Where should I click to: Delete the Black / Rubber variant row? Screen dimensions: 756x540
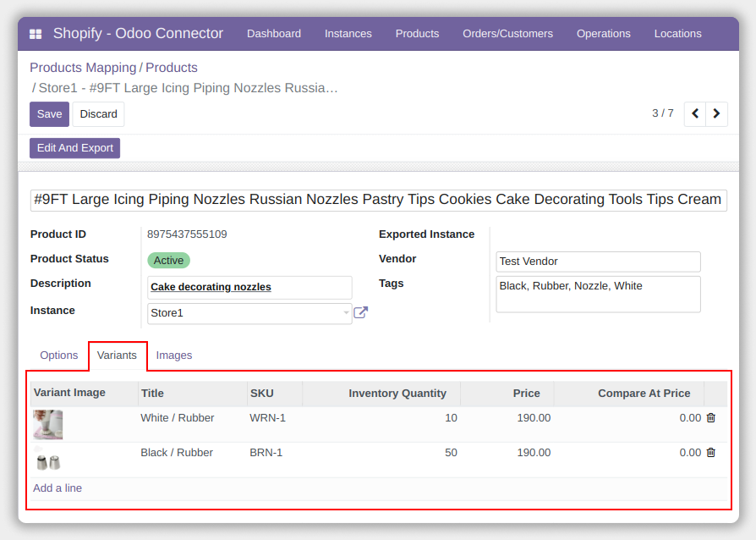(x=710, y=453)
